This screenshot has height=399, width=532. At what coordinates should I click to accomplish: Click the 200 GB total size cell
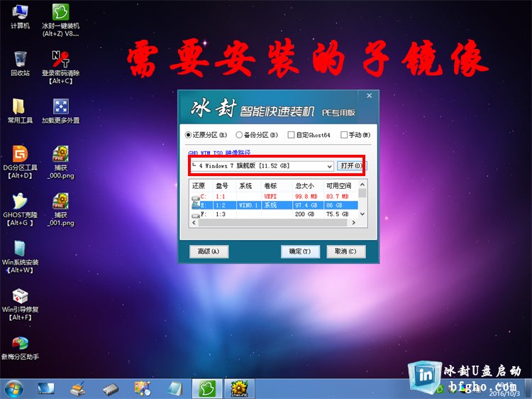point(305,214)
